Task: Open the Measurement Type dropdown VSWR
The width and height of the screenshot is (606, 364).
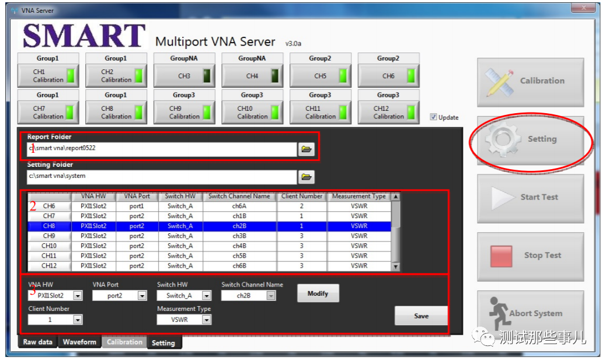Action: click(207, 320)
